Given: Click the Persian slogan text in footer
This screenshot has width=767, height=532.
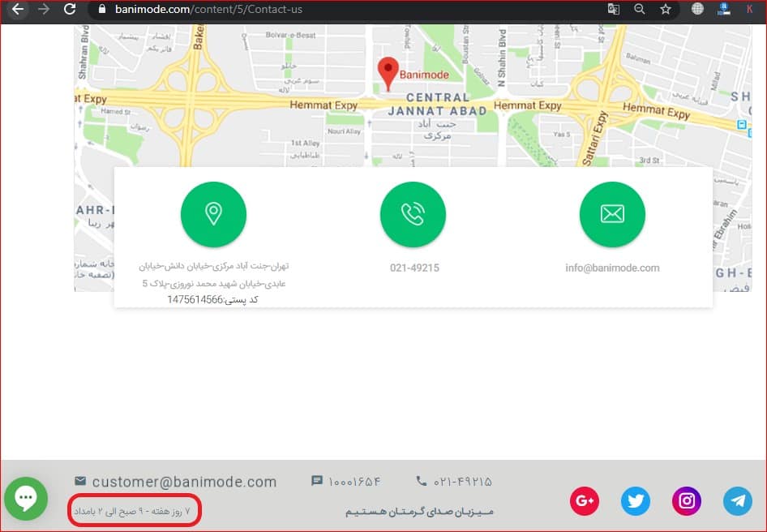Looking at the screenshot, I should pos(420,512).
